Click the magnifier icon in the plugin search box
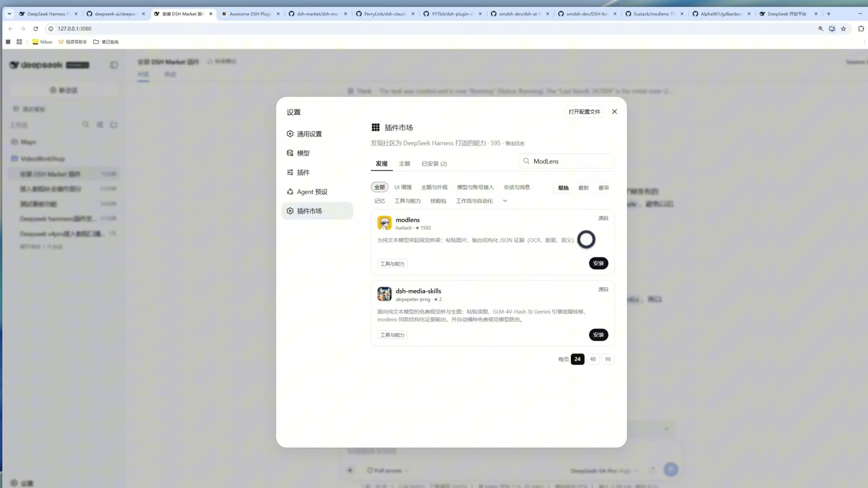 526,161
